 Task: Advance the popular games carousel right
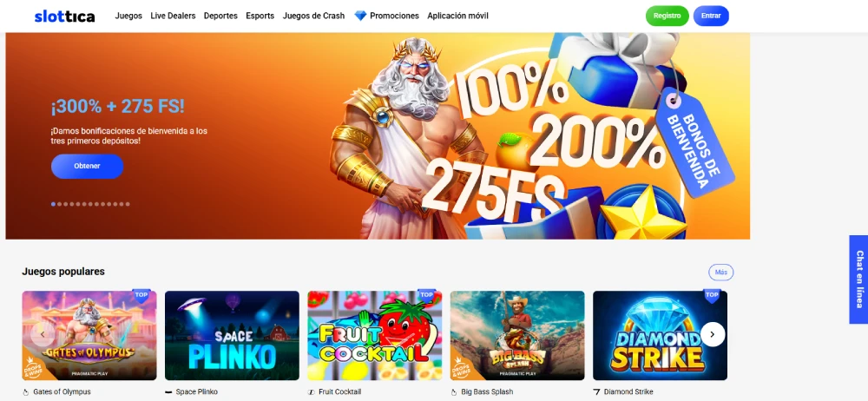point(713,334)
